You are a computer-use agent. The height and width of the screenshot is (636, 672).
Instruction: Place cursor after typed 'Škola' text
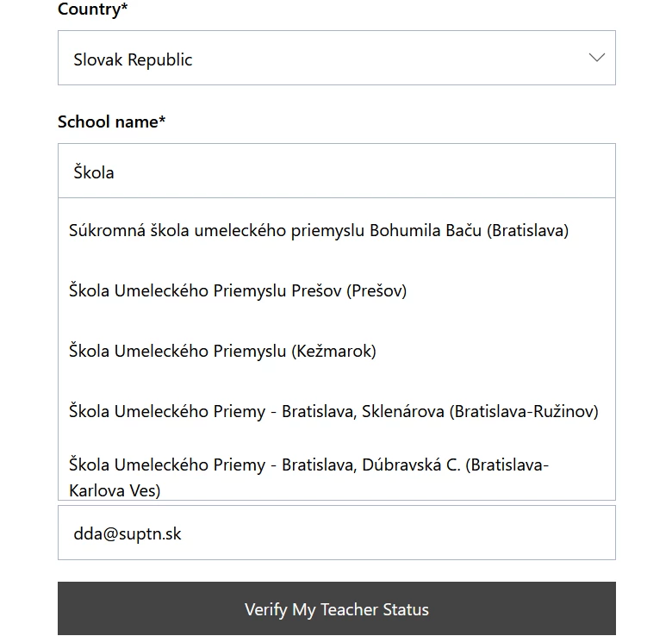[115, 171]
